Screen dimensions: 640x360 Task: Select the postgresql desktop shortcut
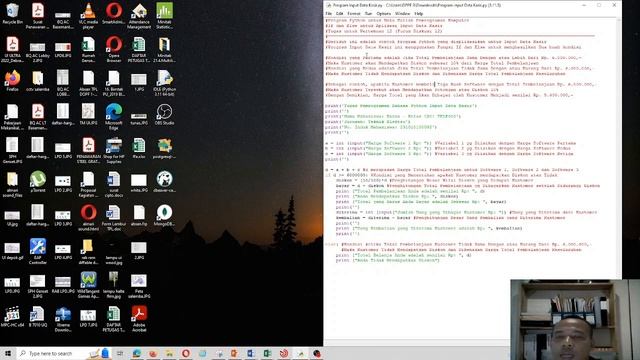(x=164, y=148)
